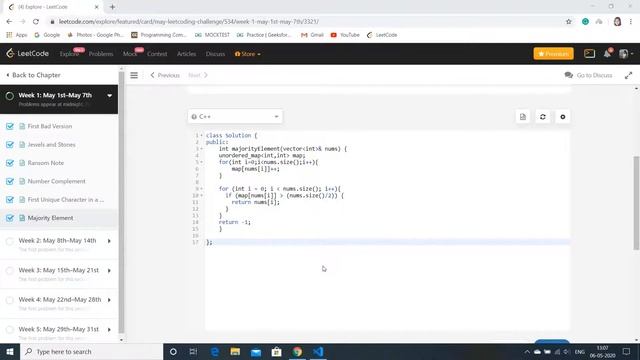Open taskbar action center notification icon

pyautogui.click(x=627, y=351)
